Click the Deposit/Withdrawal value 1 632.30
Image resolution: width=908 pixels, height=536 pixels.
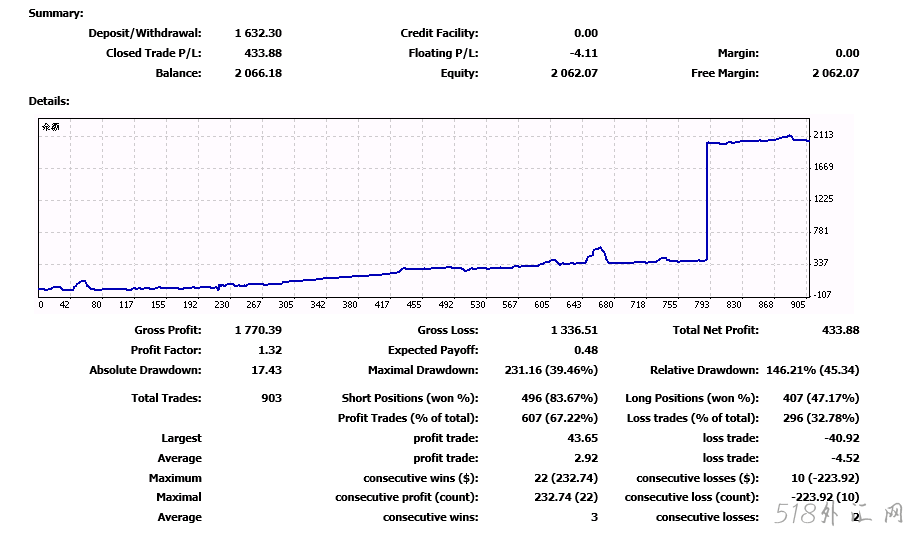click(258, 33)
